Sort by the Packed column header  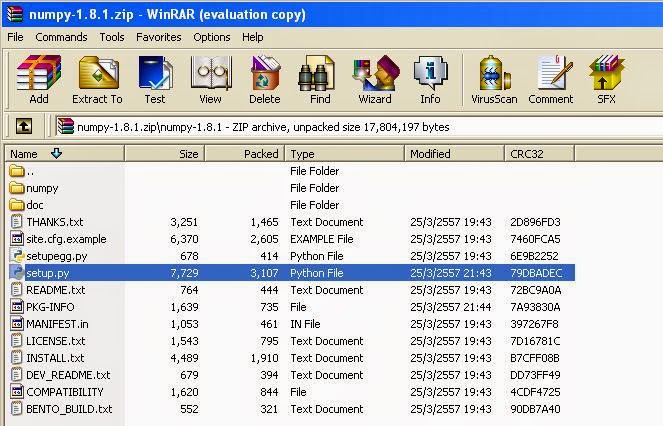click(245, 154)
